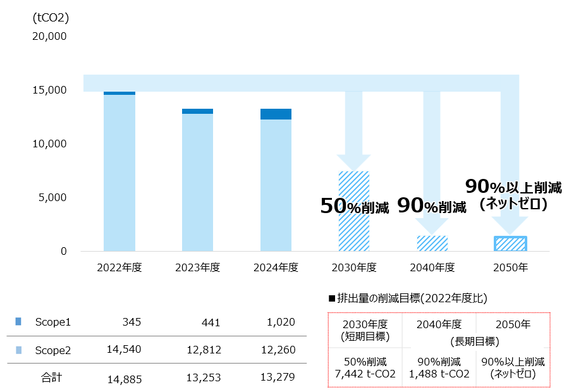Viewport: 569px width, 392px height.
Task: Select the 2022年度 light blue Scope2 bar
Action: click(x=119, y=173)
